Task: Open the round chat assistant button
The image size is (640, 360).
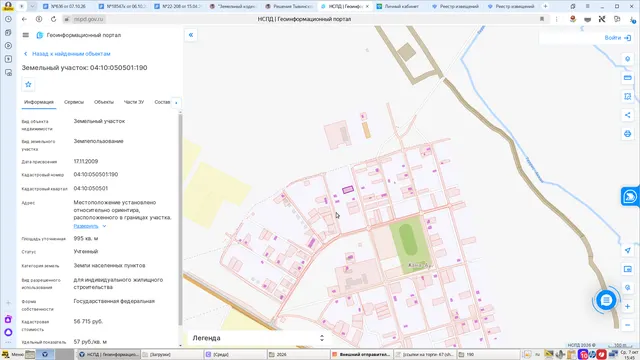Action: point(606,300)
